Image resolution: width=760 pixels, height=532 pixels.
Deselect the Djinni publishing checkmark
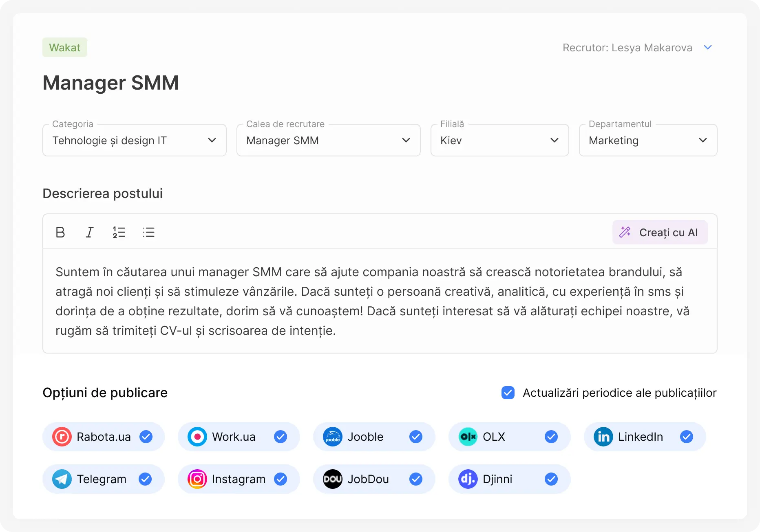click(x=551, y=479)
